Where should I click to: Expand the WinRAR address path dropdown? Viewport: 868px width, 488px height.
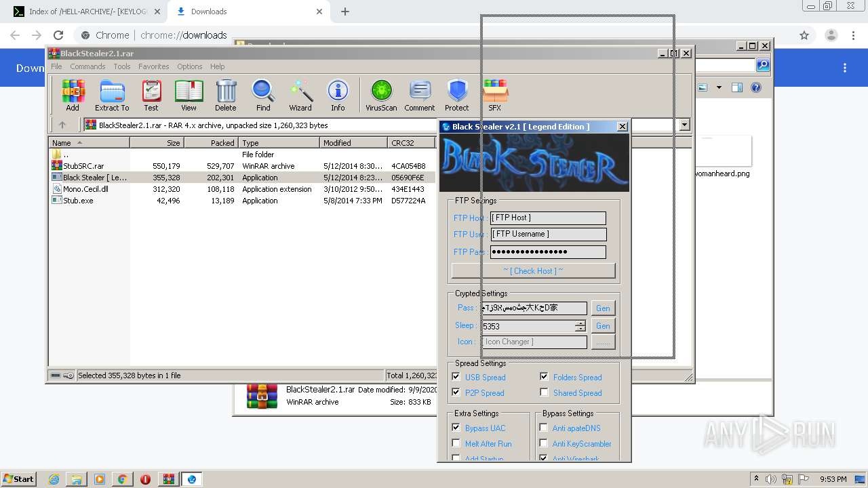click(685, 125)
